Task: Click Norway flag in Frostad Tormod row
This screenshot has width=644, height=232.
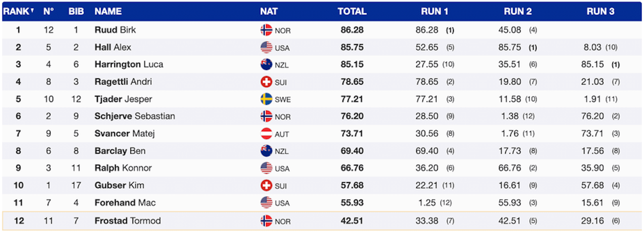Action: click(266, 221)
